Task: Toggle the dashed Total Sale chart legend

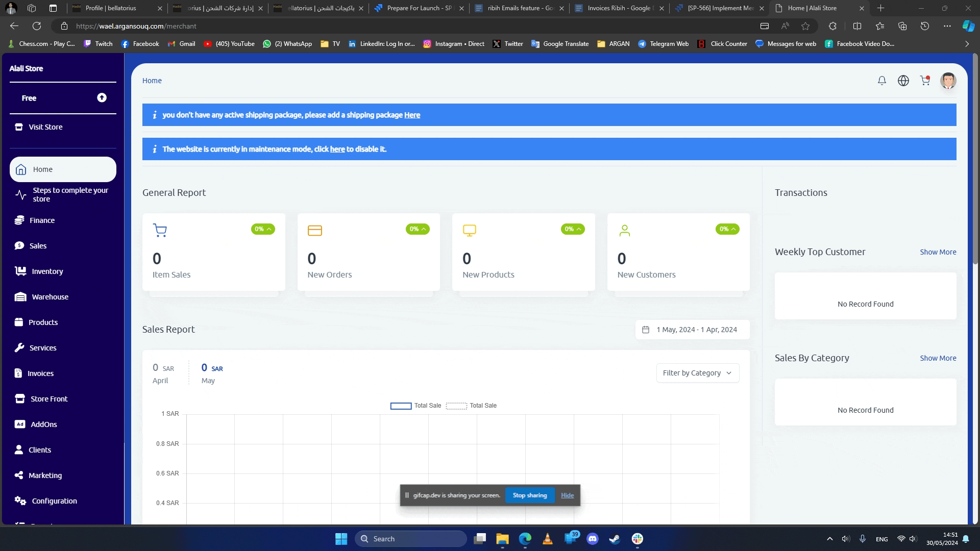Action: (456, 406)
